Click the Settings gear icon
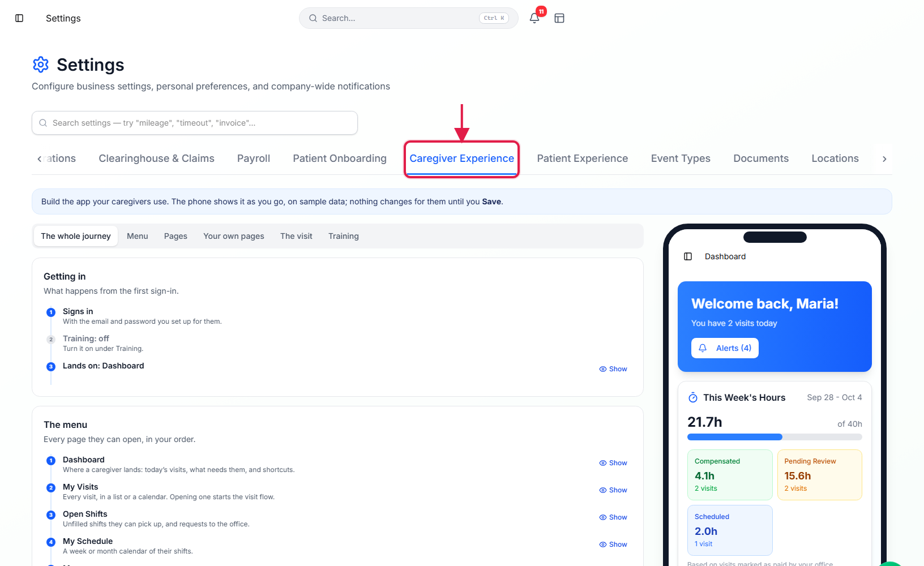This screenshot has width=924, height=566. coord(41,65)
